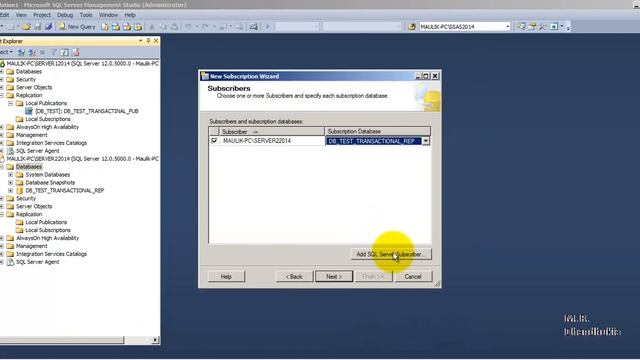Viewport: 640px width, 360px height.
Task: Open toolbar overflow options arrow
Action: pos(568,27)
